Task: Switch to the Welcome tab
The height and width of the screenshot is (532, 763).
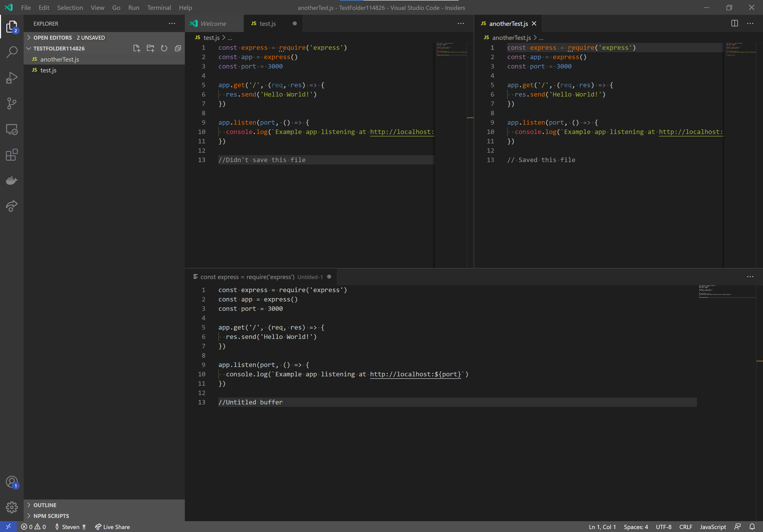Action: click(x=213, y=24)
